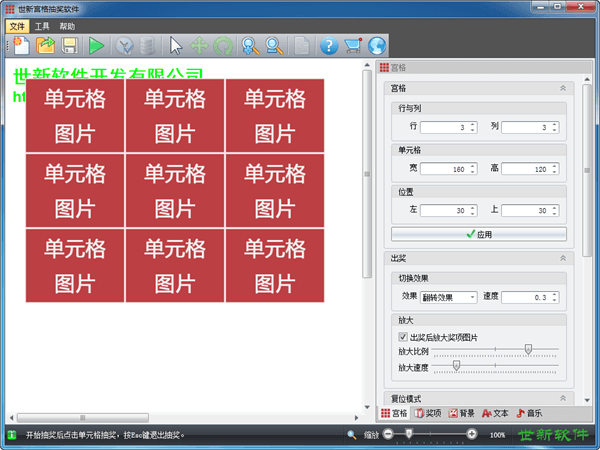Screen dimensions: 600x450
Task: Collapse the 出奖 section header
Action: (563, 258)
